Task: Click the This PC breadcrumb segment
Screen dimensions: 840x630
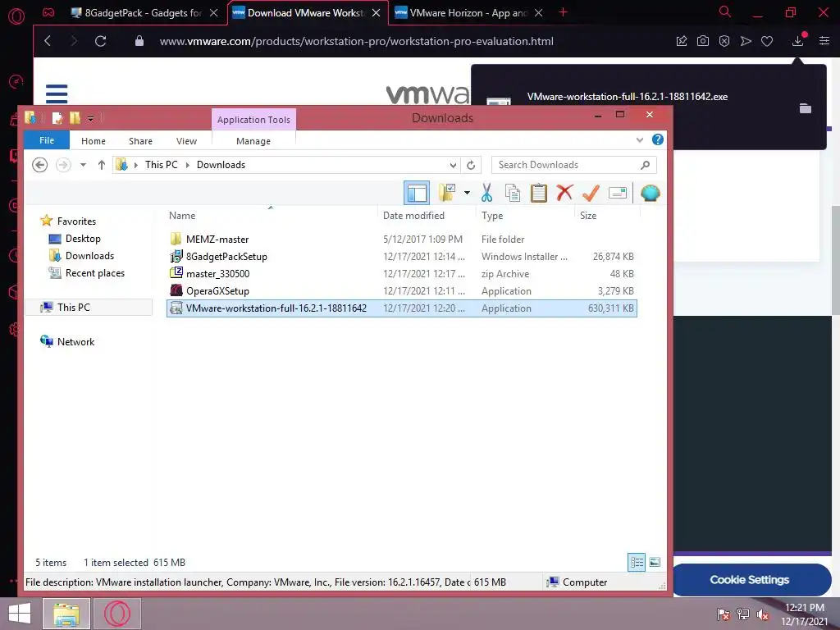Action: (x=161, y=165)
